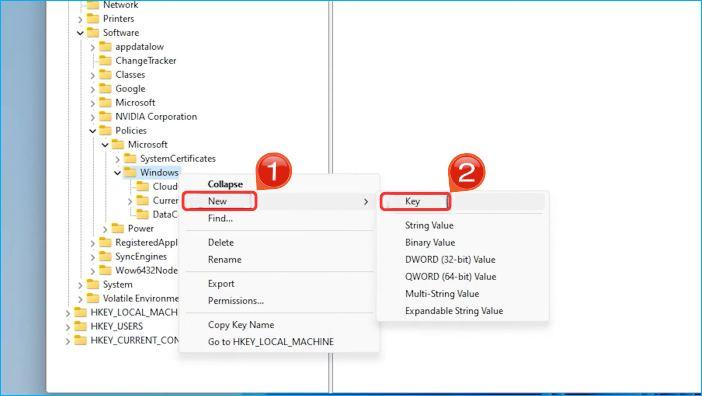
Task: Click Go to HKEY_LOCAL_MACHINE entry
Action: coord(271,342)
